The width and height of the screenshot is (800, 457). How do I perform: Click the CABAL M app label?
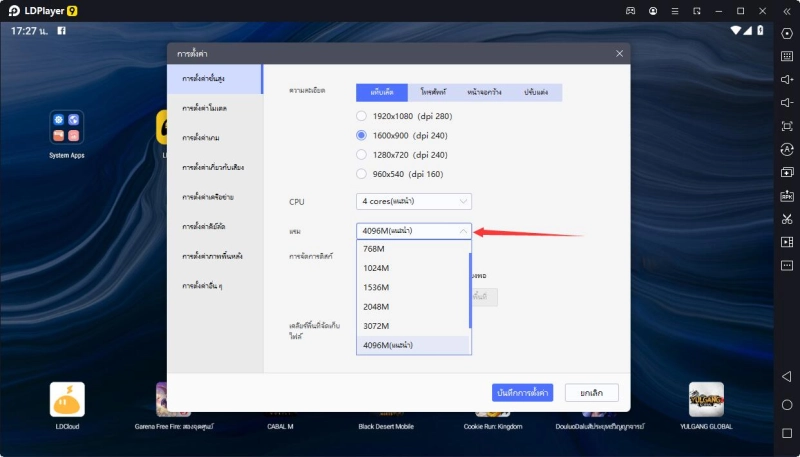[x=280, y=426]
